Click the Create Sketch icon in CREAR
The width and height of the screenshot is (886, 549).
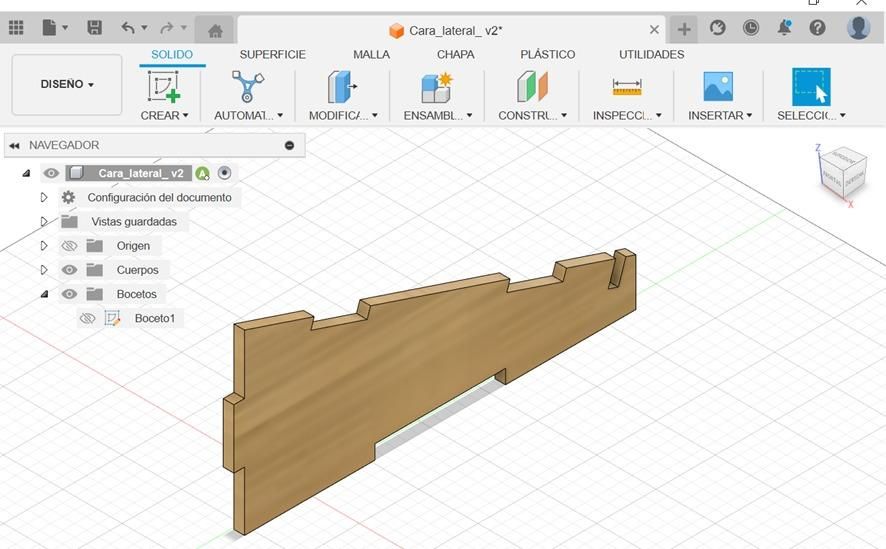tap(164, 86)
